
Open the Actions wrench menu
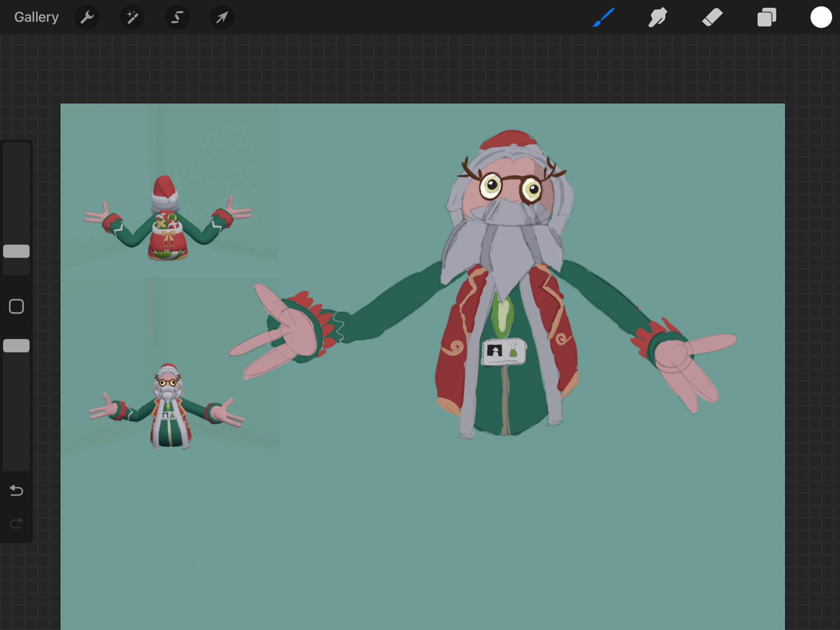click(87, 17)
